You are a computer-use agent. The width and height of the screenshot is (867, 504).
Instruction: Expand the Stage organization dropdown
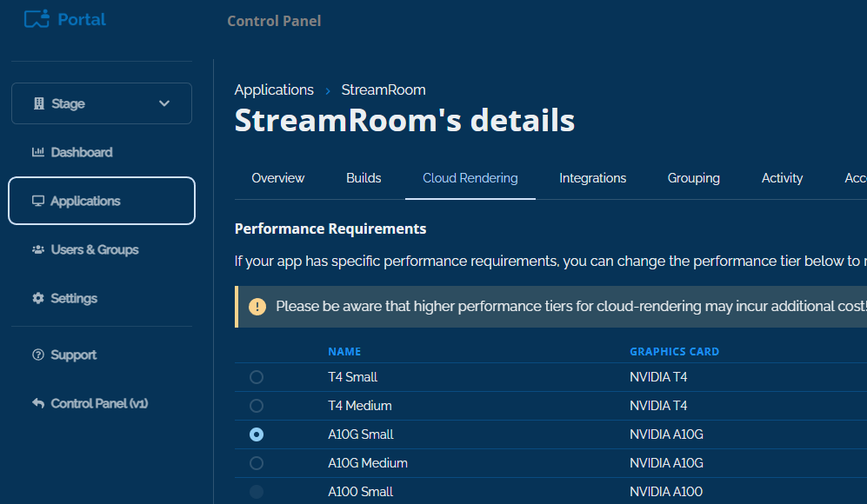point(102,103)
